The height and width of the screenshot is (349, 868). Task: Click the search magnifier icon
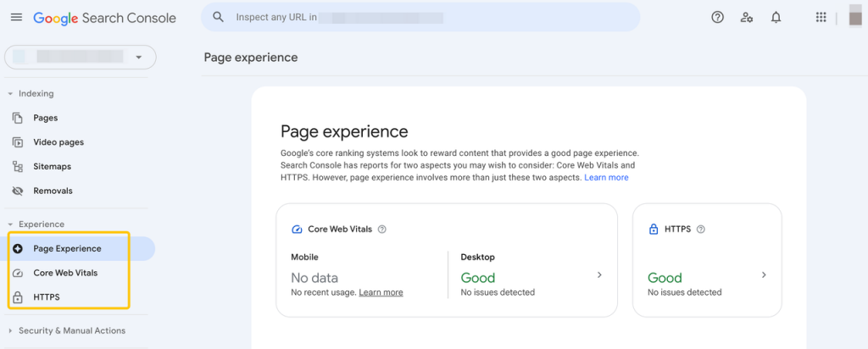coord(218,17)
